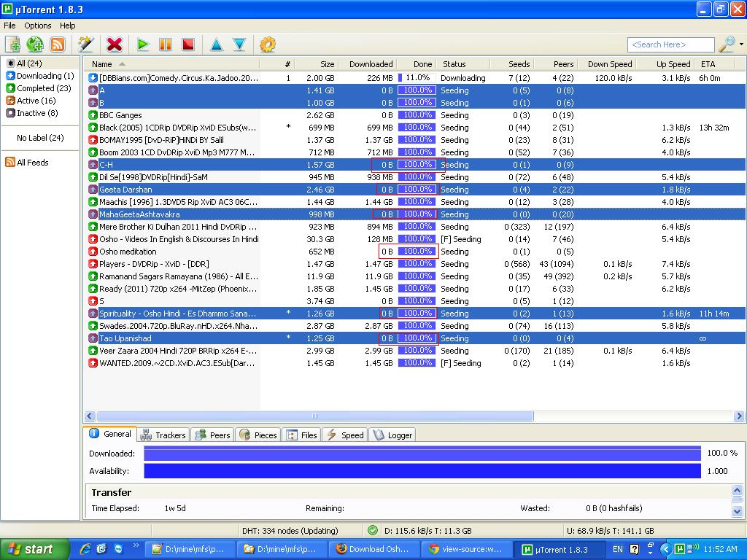Switch to the Peers tab
Viewport: 747px width, 560px height.
(213, 435)
